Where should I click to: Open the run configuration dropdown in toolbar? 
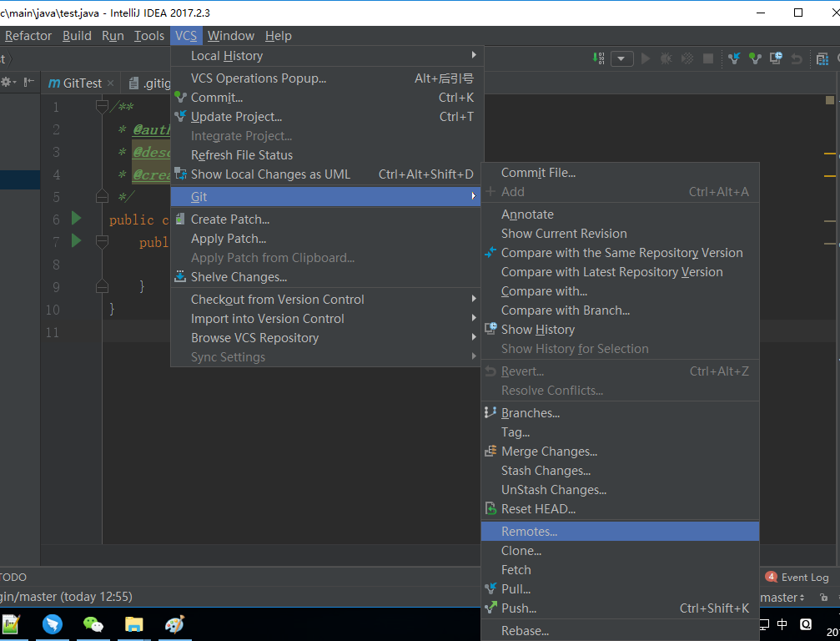(621, 58)
